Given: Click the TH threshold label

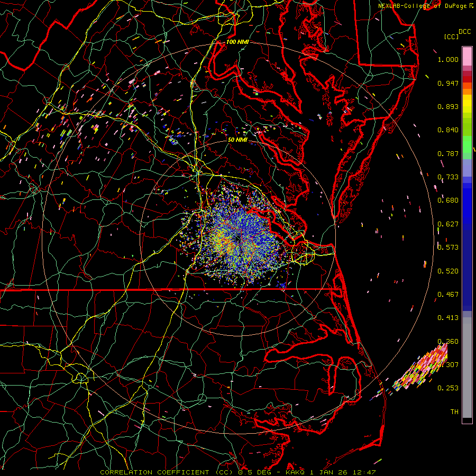Looking at the screenshot, I should tap(454, 412).
